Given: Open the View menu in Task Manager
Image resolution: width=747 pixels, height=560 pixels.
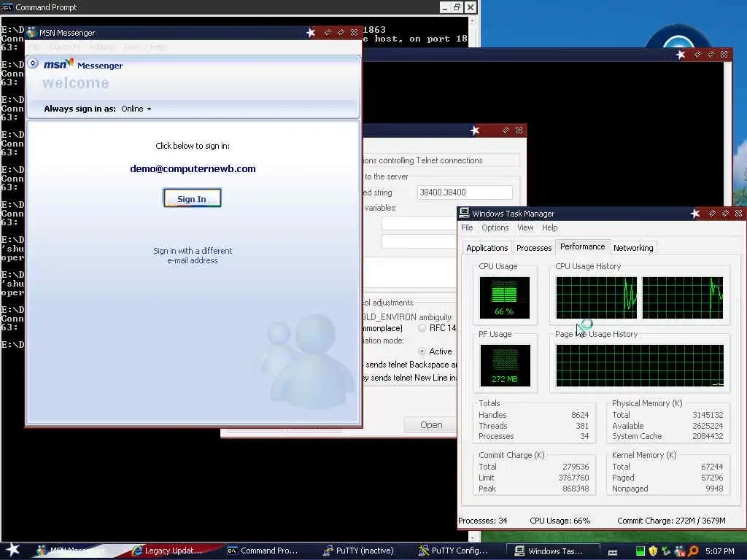Looking at the screenshot, I should coord(525,227).
